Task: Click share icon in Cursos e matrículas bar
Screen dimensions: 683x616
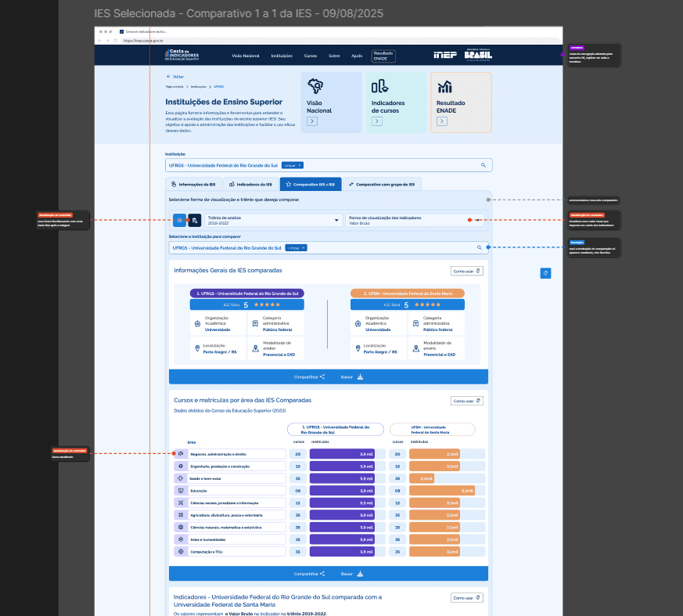Action: [x=322, y=574]
